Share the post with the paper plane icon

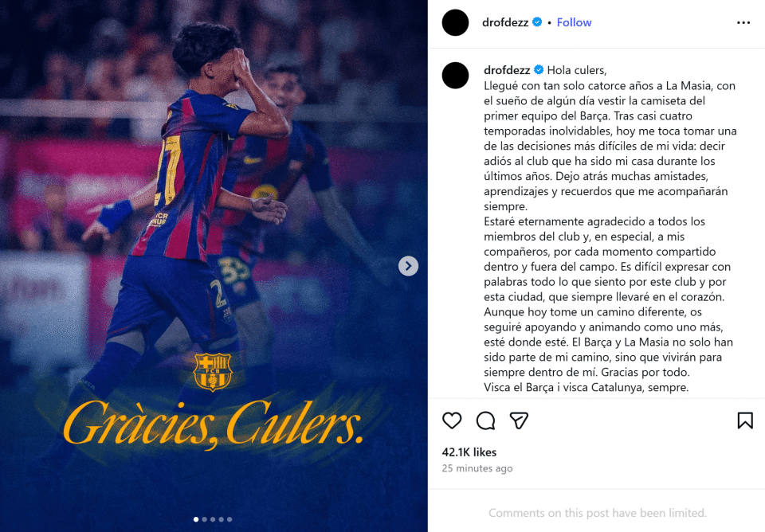519,421
